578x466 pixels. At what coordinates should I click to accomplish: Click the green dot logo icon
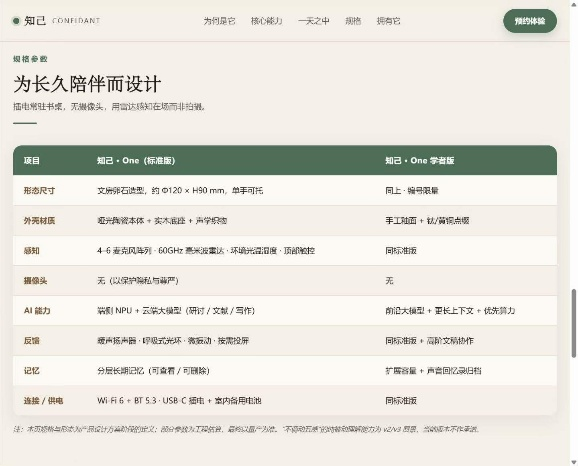pos(16,21)
